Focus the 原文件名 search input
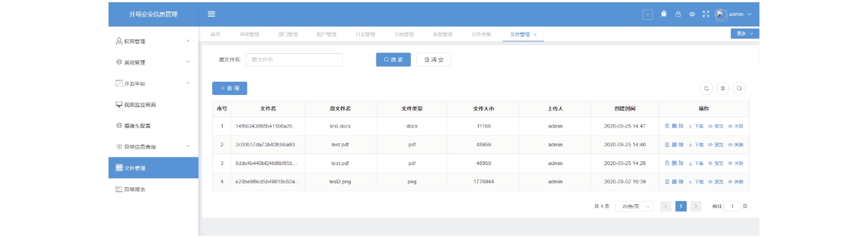Image resolution: width=868 pixels, height=238 pixels. point(294,60)
